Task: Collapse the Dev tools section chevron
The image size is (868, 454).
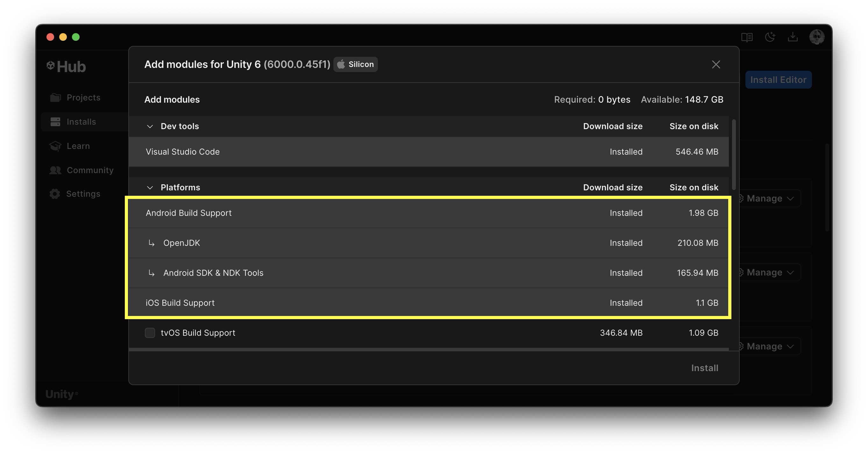Action: coord(150,127)
